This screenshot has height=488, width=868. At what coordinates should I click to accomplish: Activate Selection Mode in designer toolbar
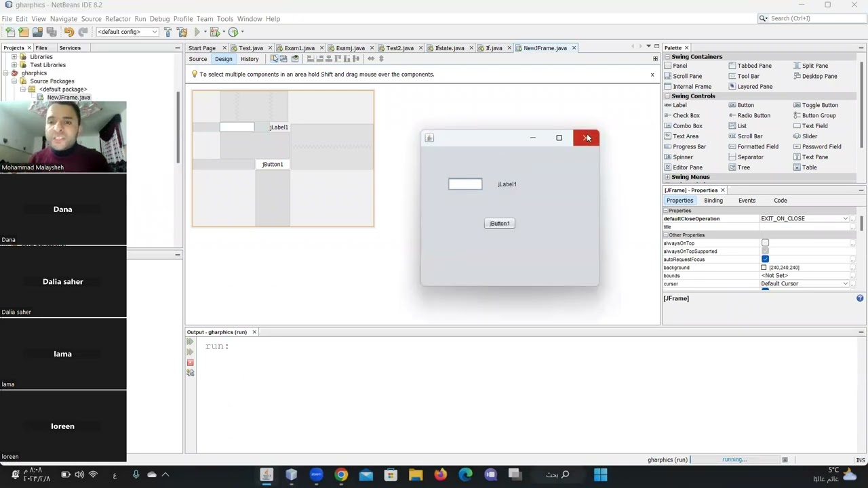point(274,59)
